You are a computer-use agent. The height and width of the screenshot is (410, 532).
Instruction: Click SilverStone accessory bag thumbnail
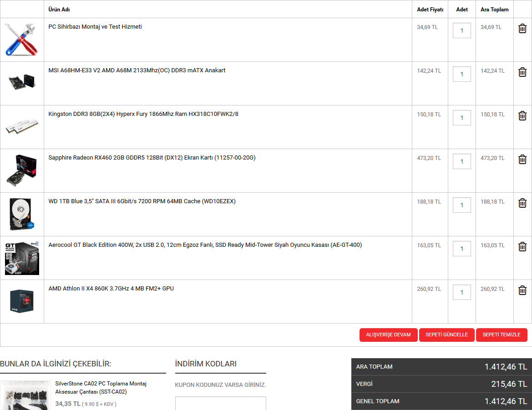pyautogui.click(x=25, y=395)
